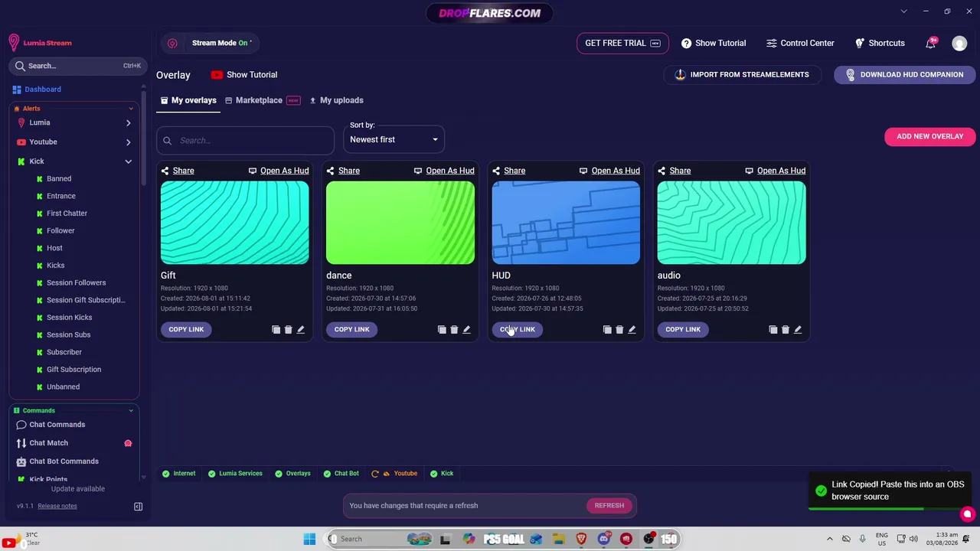Delete the HUD overlay
Viewport: 980px width, 551px height.
point(619,330)
